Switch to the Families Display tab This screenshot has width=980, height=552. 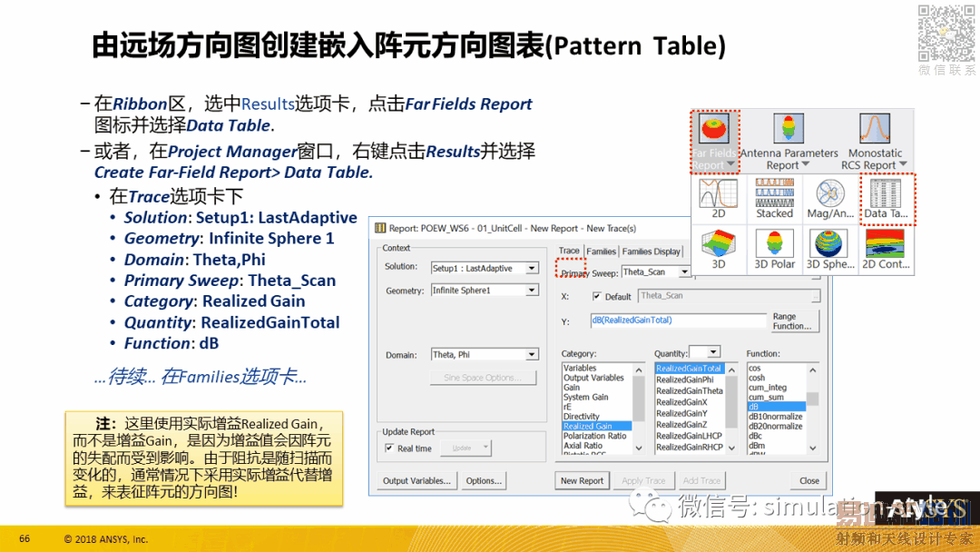coord(651,251)
